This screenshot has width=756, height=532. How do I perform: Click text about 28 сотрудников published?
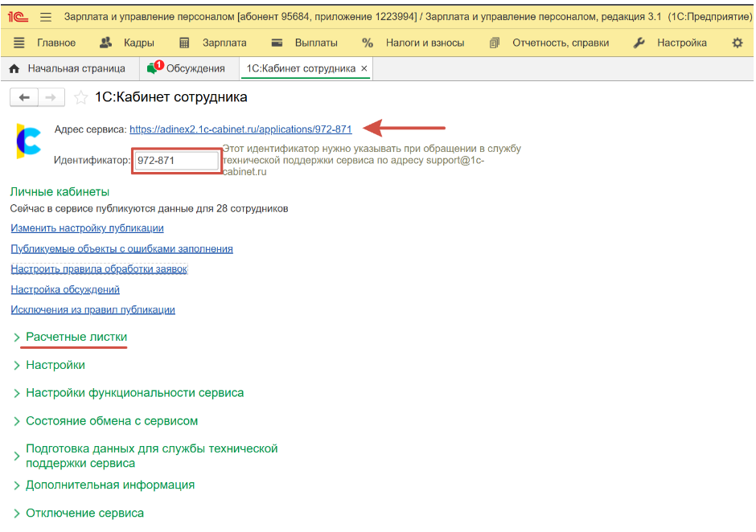[149, 209]
